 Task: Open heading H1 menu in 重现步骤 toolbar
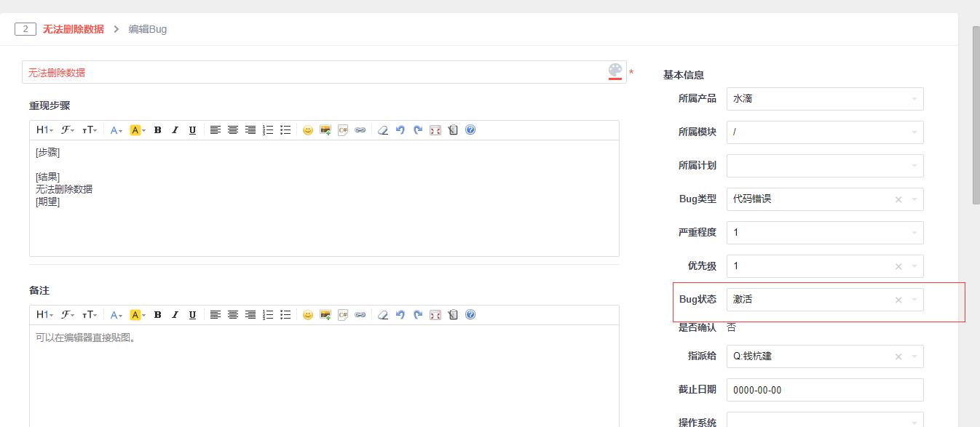(x=44, y=130)
